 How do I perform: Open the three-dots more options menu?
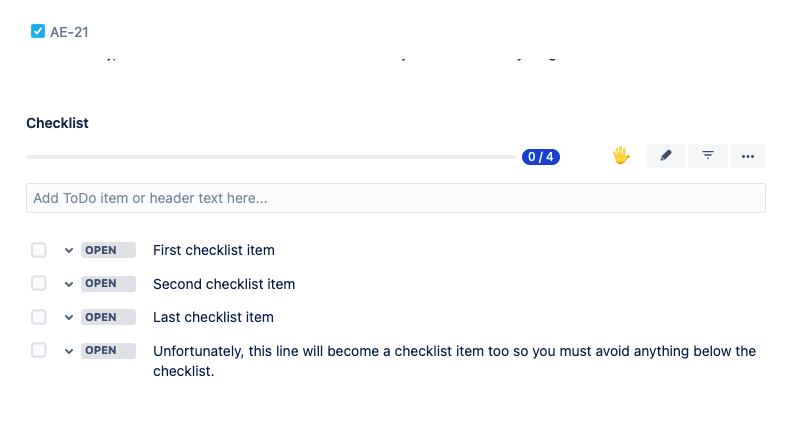[x=748, y=156]
